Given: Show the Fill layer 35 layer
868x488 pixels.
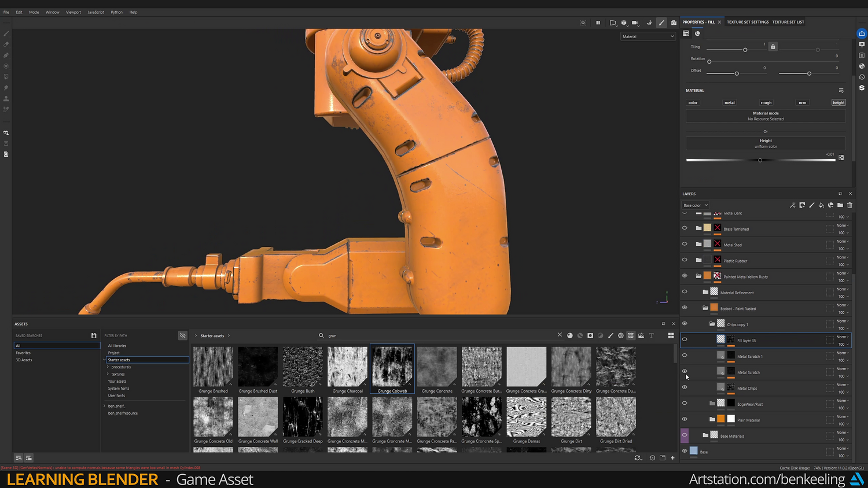Looking at the screenshot, I should tap(685, 339).
